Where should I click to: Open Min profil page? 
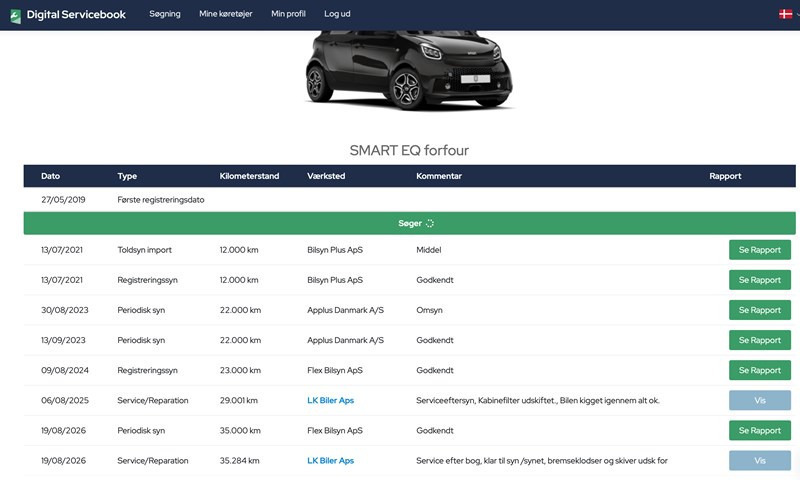[288, 14]
